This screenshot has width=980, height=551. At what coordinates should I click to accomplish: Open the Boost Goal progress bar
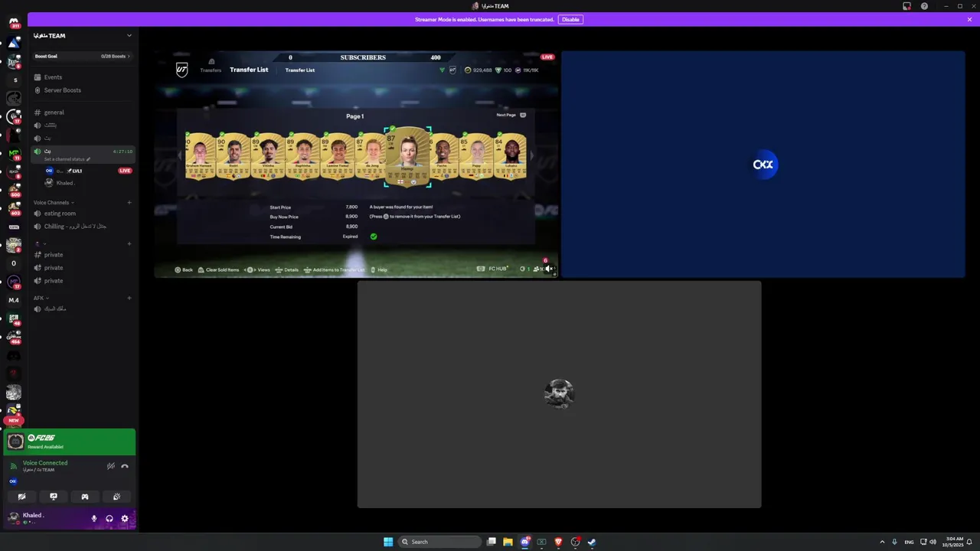(x=83, y=56)
